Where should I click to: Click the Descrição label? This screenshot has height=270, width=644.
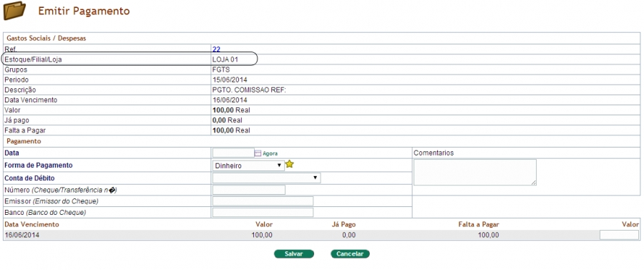pyautogui.click(x=20, y=90)
